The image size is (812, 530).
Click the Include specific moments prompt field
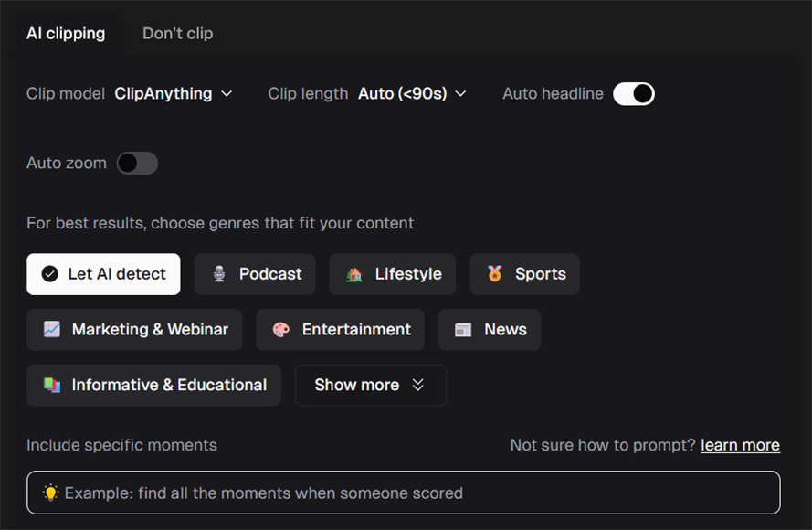click(x=404, y=493)
